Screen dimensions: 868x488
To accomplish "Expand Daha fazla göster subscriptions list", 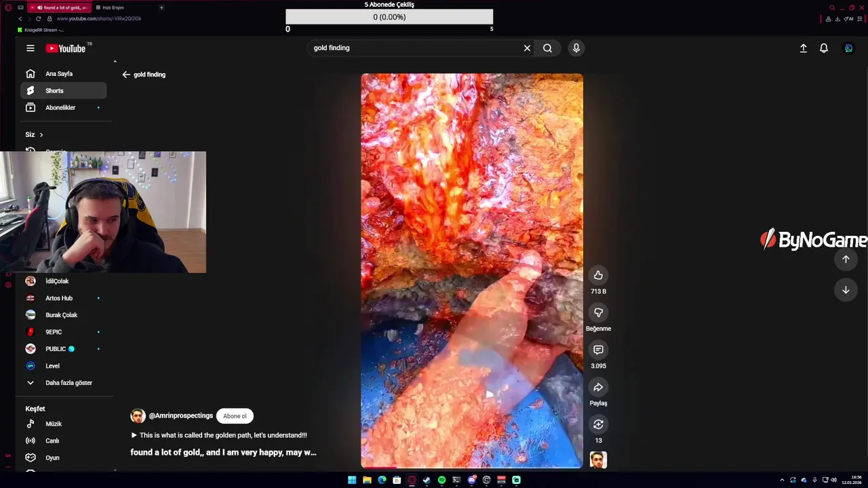I will 64,383.
